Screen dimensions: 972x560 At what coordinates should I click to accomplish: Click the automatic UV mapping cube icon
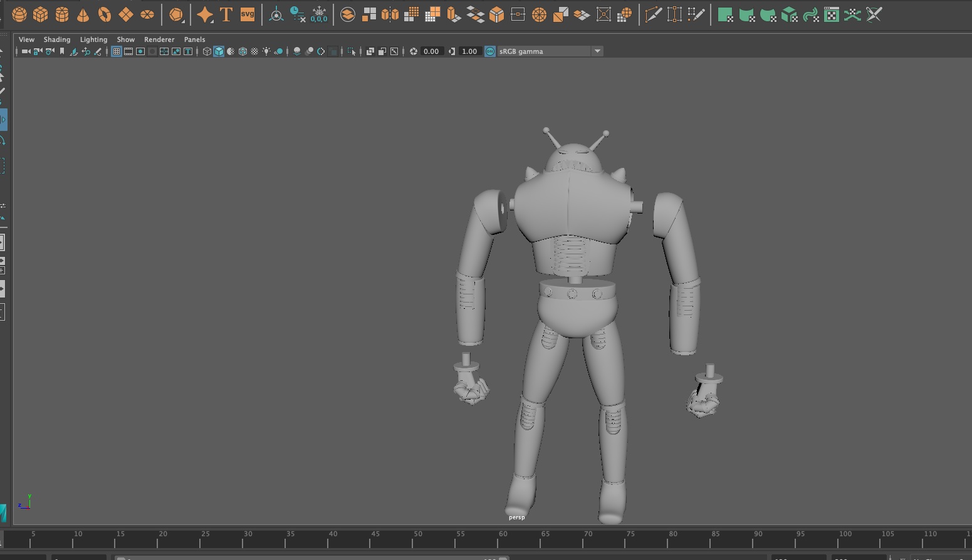click(x=789, y=14)
